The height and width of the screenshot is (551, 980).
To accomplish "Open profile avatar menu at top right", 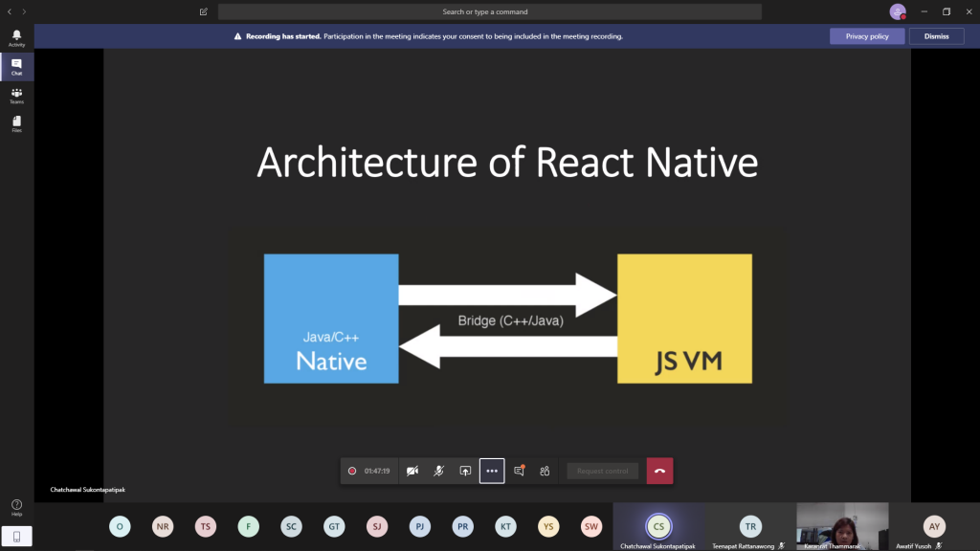I will click(x=897, y=11).
